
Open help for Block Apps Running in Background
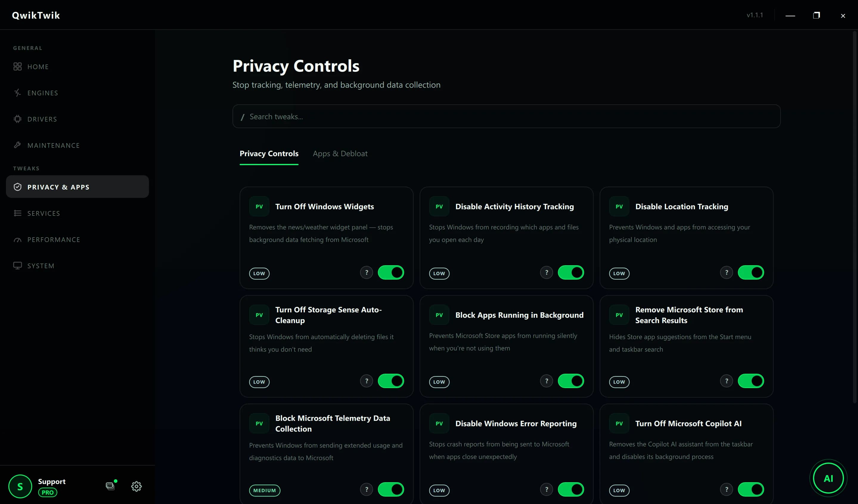pos(547,381)
